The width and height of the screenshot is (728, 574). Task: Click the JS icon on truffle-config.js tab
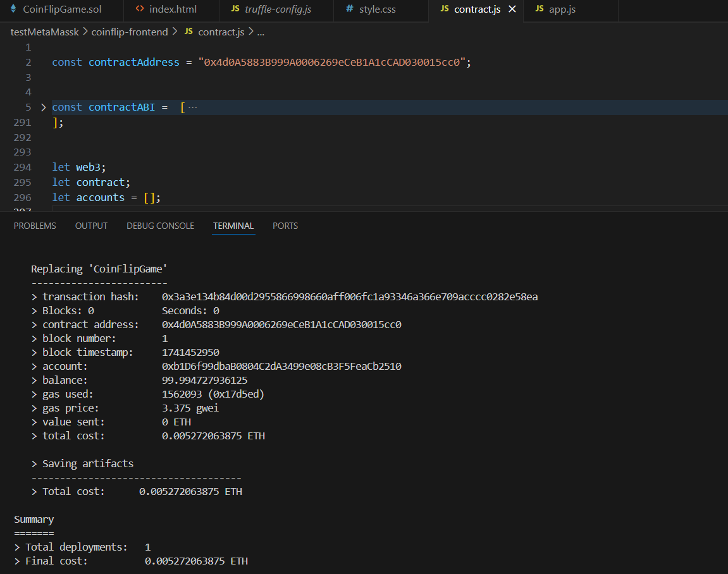(x=235, y=9)
